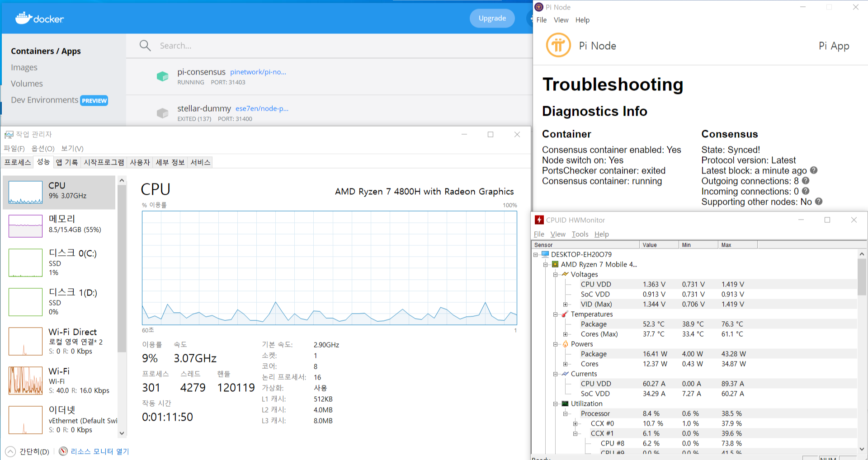Click the Powers flame icon
868x460 pixels.
click(x=565, y=344)
